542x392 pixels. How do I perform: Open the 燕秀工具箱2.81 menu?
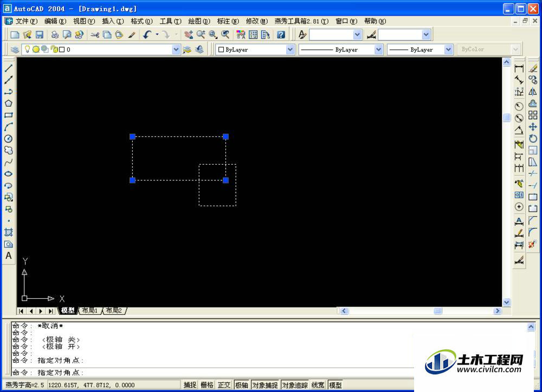pos(301,21)
